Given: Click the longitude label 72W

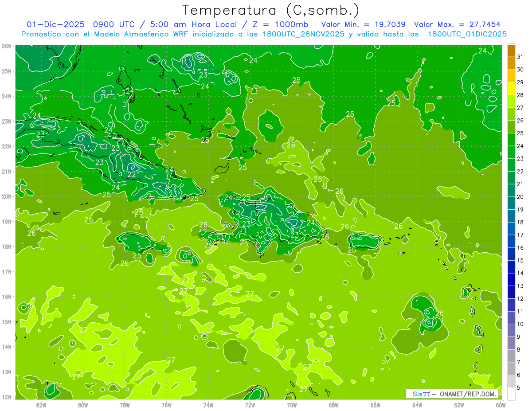Looking at the screenshot, I should pyautogui.click(x=250, y=405).
